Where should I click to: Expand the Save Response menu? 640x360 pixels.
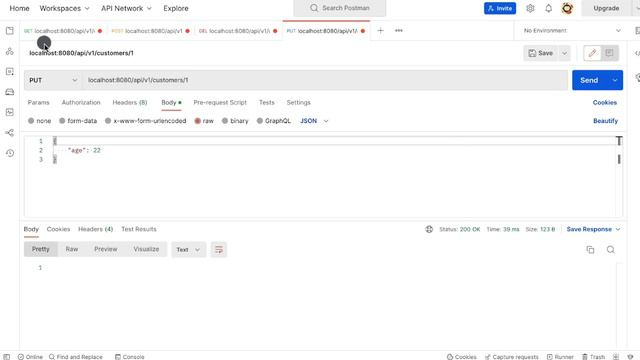click(x=593, y=229)
